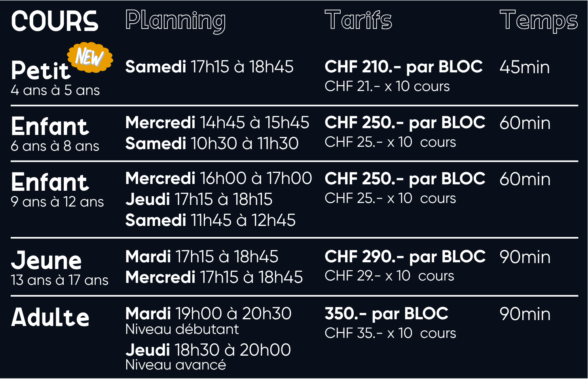
Task: Click the Temps column heading
Action: click(539, 21)
